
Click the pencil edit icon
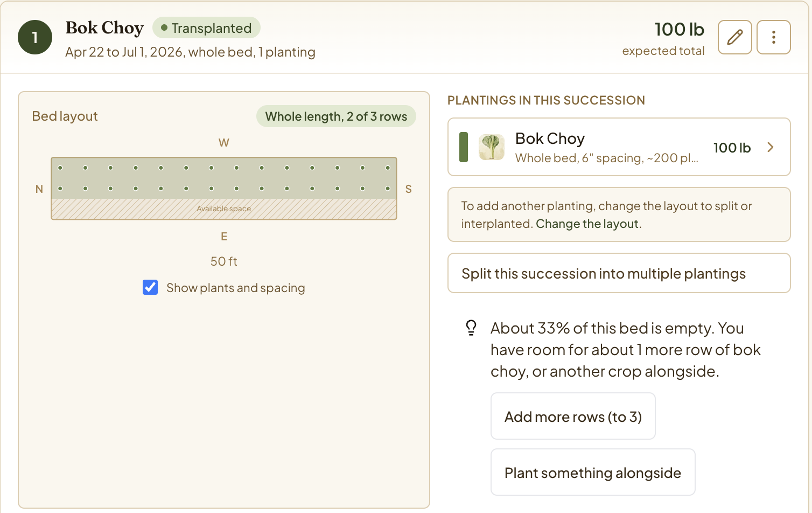[x=735, y=37]
